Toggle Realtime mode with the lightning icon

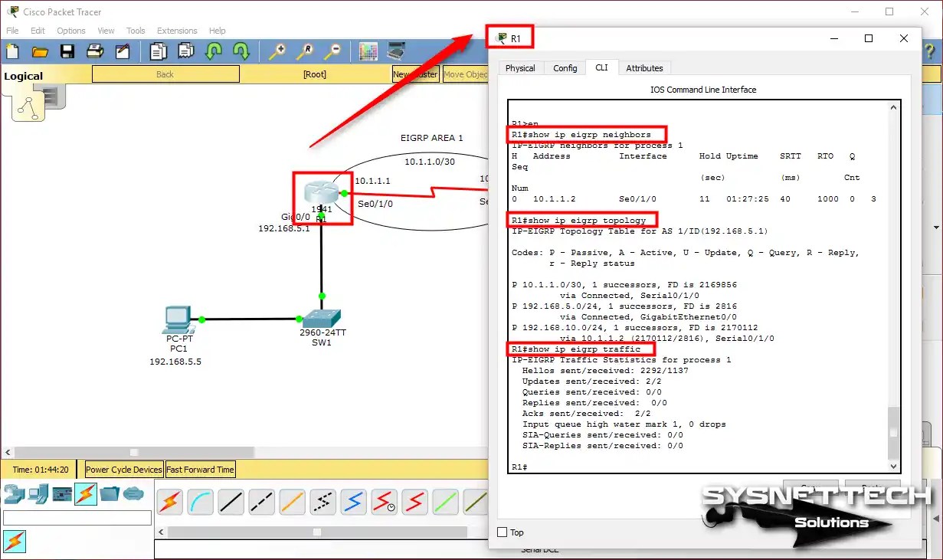point(15,542)
